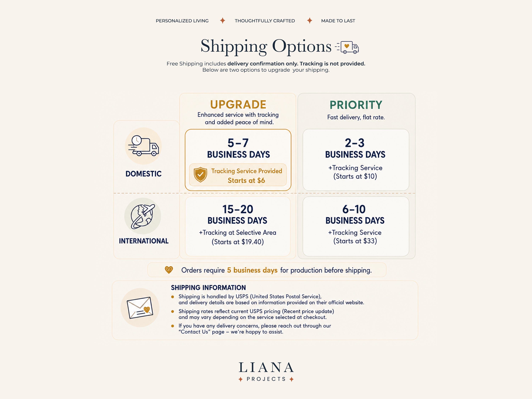Click the star left of PROJECTS

240,379
